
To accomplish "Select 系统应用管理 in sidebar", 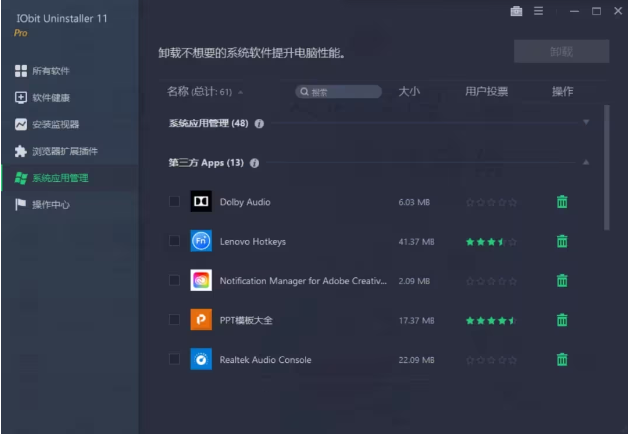I will coord(70,178).
